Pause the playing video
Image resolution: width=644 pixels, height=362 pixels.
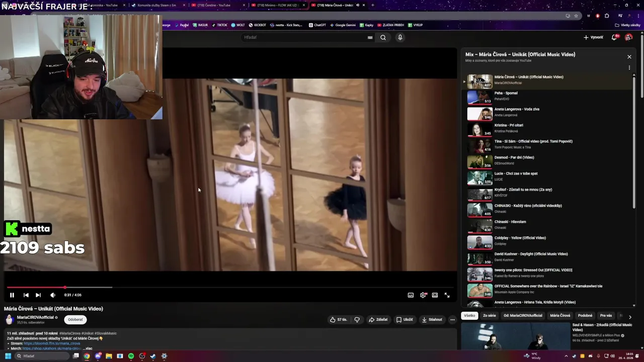(x=12, y=295)
